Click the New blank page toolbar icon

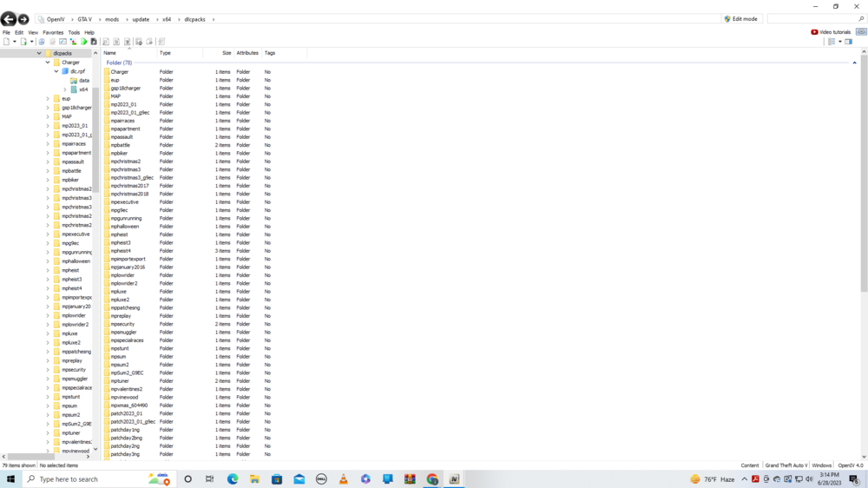[x=7, y=42]
